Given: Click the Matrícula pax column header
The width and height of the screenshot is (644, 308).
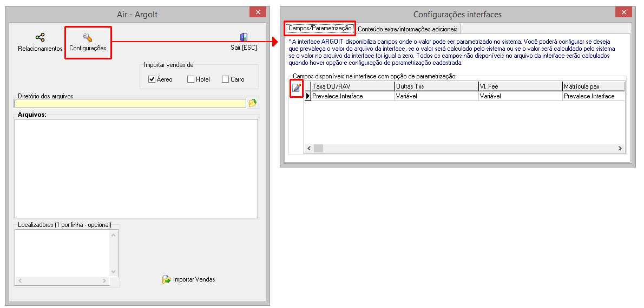Looking at the screenshot, I should click(x=594, y=86).
